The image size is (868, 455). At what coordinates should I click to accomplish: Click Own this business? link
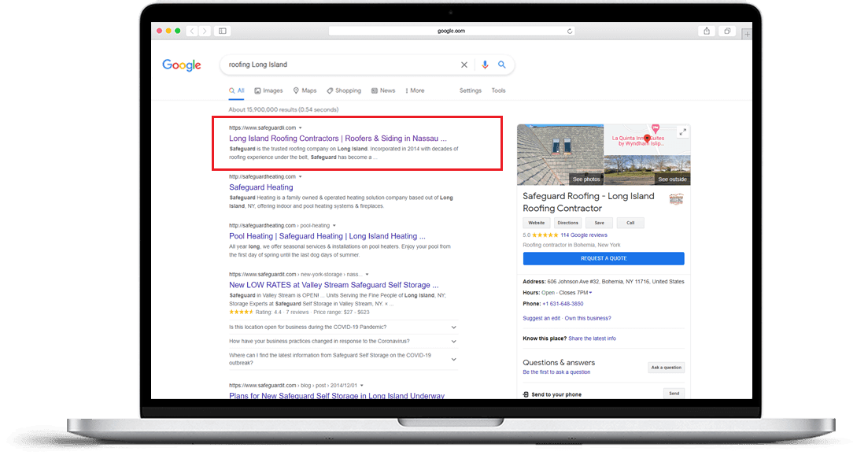coord(588,318)
